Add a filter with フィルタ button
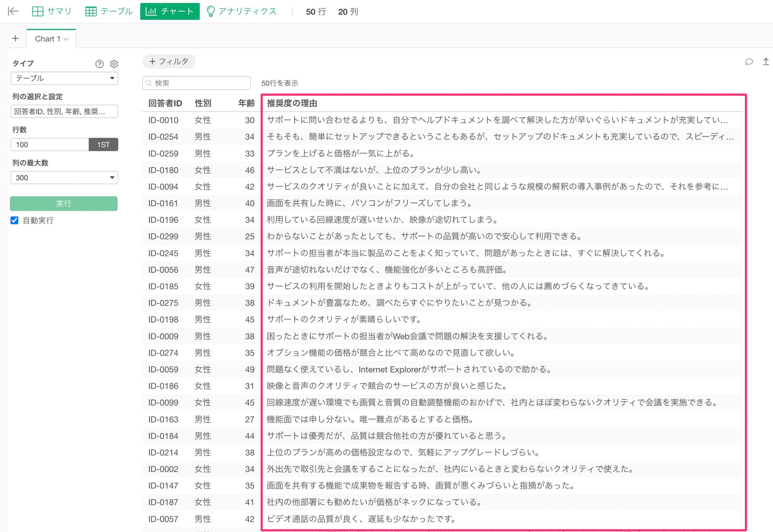773x532 pixels. (x=169, y=62)
